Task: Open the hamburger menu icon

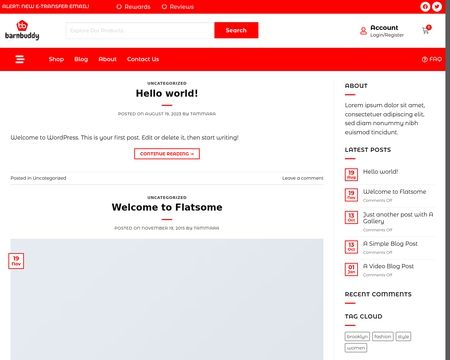Action: coord(20,59)
